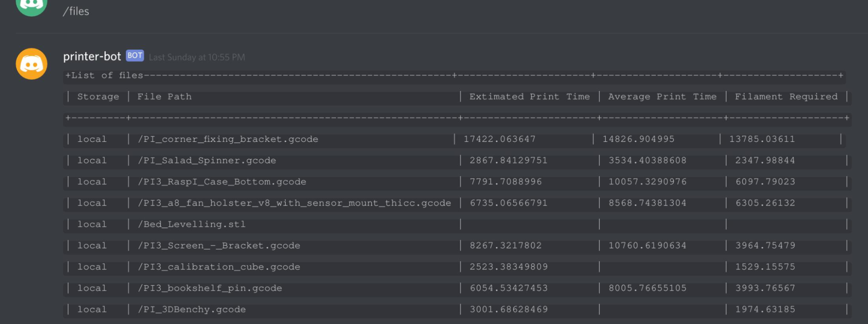The height and width of the screenshot is (324, 868).
Task: Click average time value 10760.6190634
Action: (x=647, y=245)
